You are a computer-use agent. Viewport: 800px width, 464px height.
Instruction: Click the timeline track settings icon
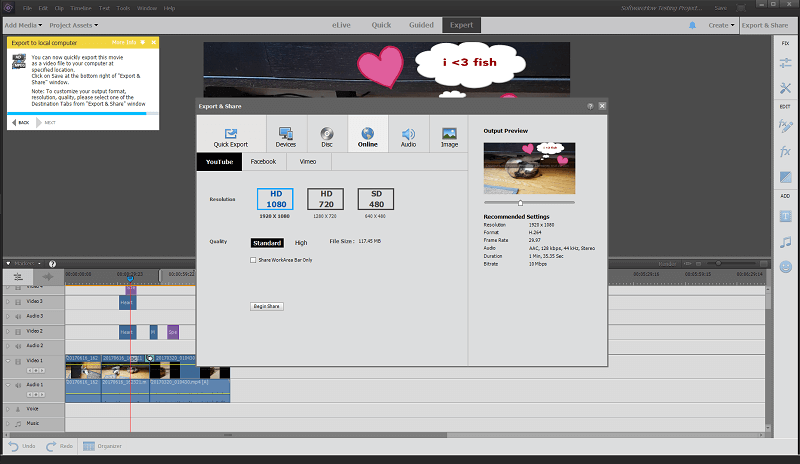[18, 277]
